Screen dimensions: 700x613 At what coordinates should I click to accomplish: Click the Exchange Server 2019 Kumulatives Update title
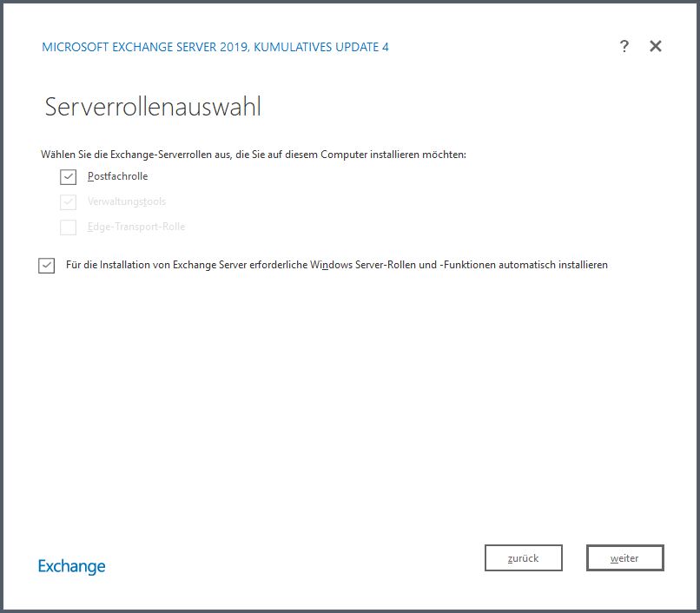click(x=215, y=47)
